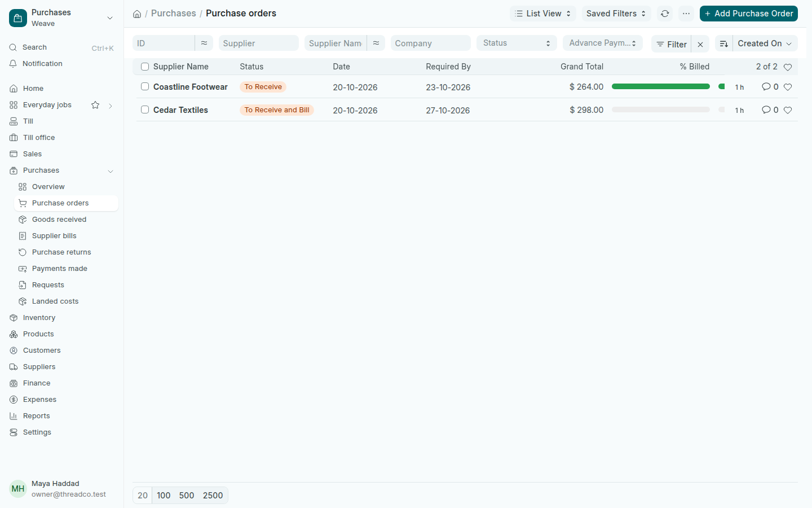Click the Supplier Name filter operator icon

tap(376, 43)
